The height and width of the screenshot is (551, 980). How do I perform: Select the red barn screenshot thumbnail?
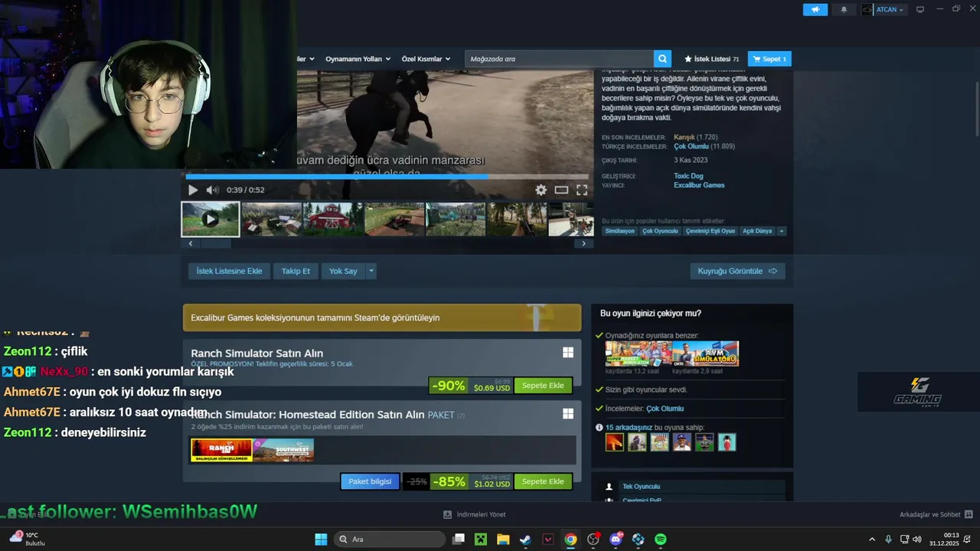[x=333, y=219]
